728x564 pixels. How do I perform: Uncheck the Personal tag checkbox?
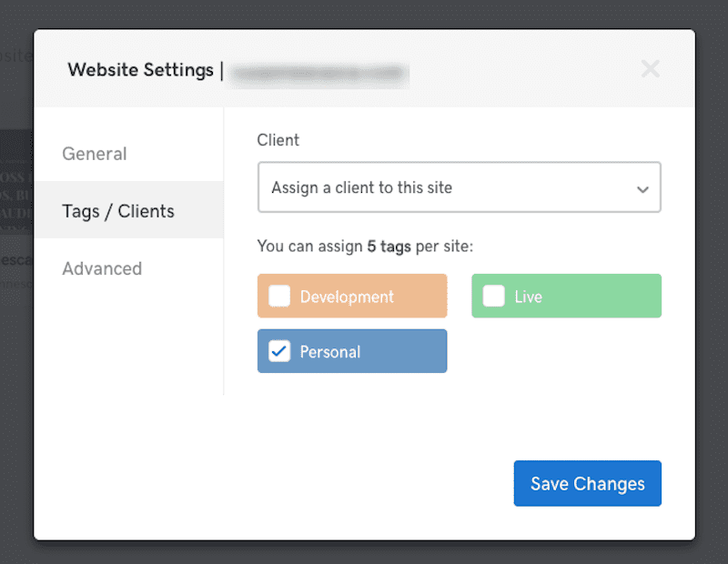coord(279,351)
